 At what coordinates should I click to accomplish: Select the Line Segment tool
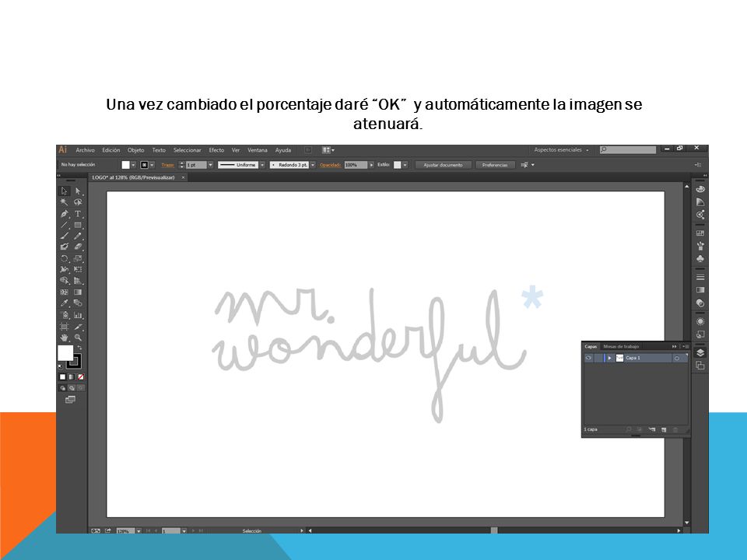click(x=65, y=225)
